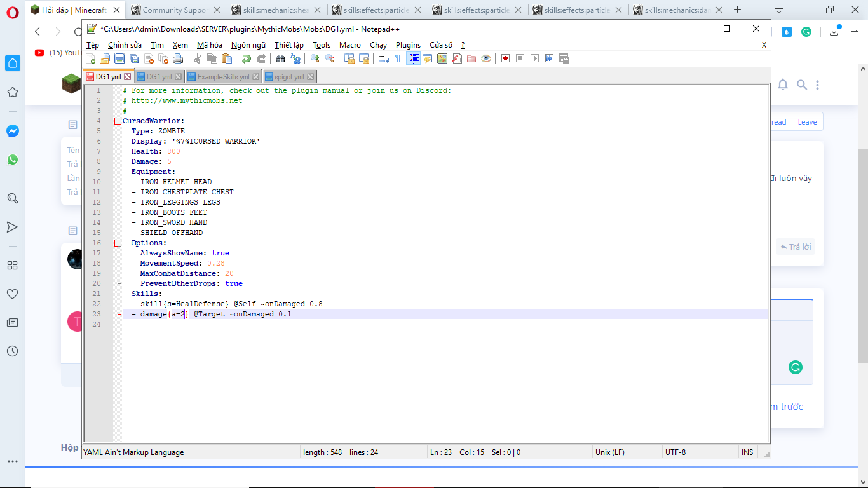The image size is (868, 488).
Task: Click the Save file toolbar icon
Action: [119, 58]
